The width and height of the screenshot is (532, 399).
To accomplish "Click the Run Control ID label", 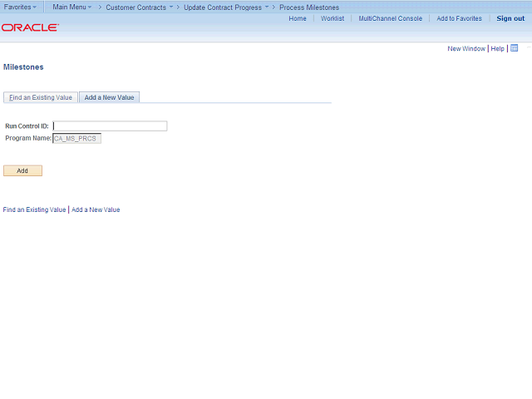I will tap(27, 126).
